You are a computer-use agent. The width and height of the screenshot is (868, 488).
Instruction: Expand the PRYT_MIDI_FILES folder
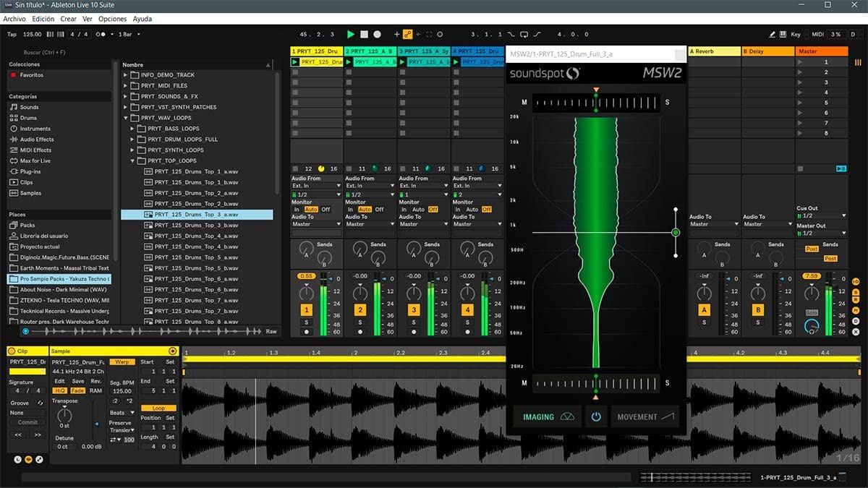point(126,86)
